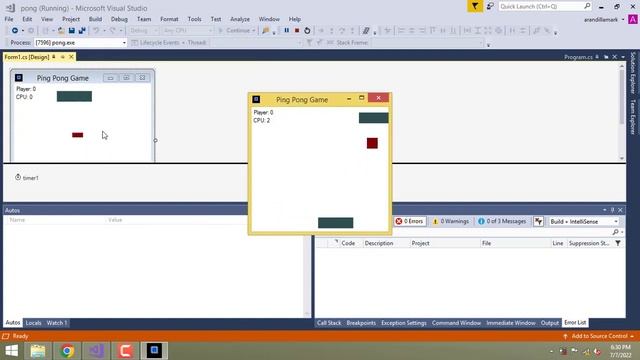Switch to the Watch 1 tab
This screenshot has width=640, height=360.
pos(57,323)
